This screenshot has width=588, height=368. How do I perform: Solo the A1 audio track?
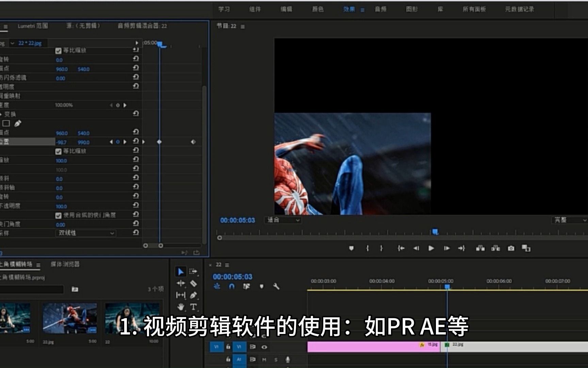276,359
